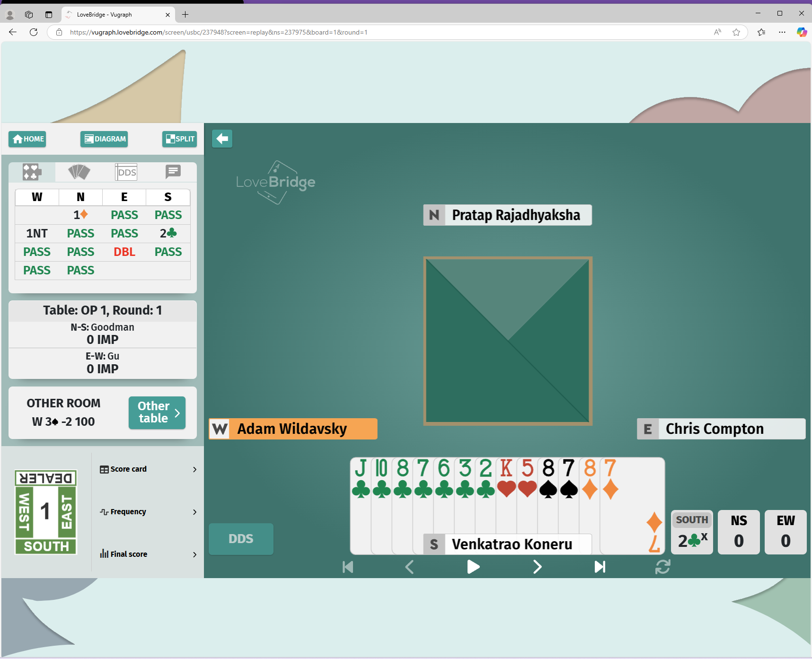Step back one card in replay
Viewport: 812px width, 659px height.
[410, 567]
